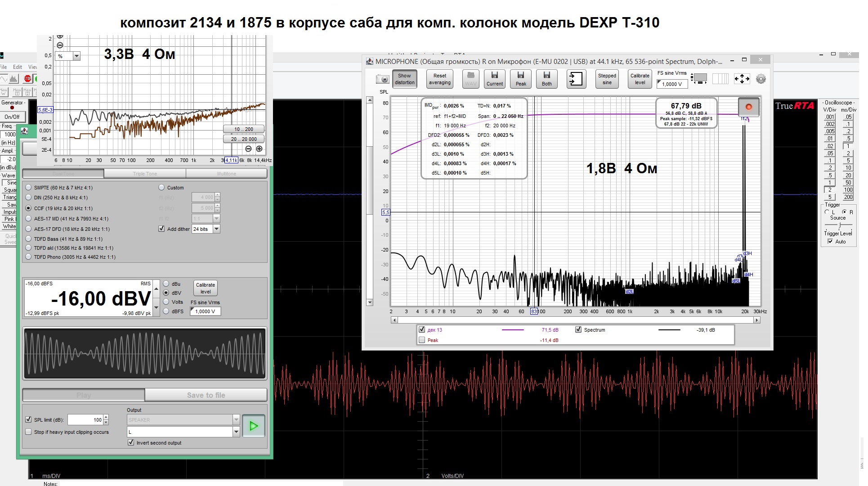Expand the output channel L dropdown

236,432
